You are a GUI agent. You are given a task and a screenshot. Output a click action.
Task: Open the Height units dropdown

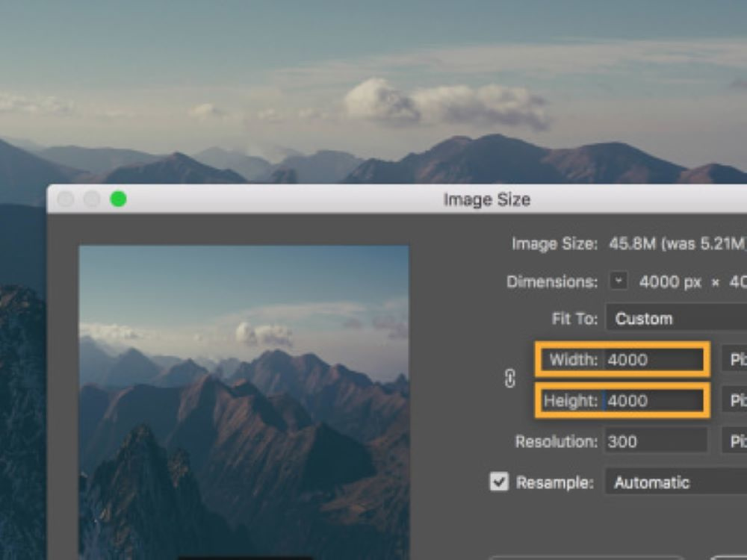(734, 400)
